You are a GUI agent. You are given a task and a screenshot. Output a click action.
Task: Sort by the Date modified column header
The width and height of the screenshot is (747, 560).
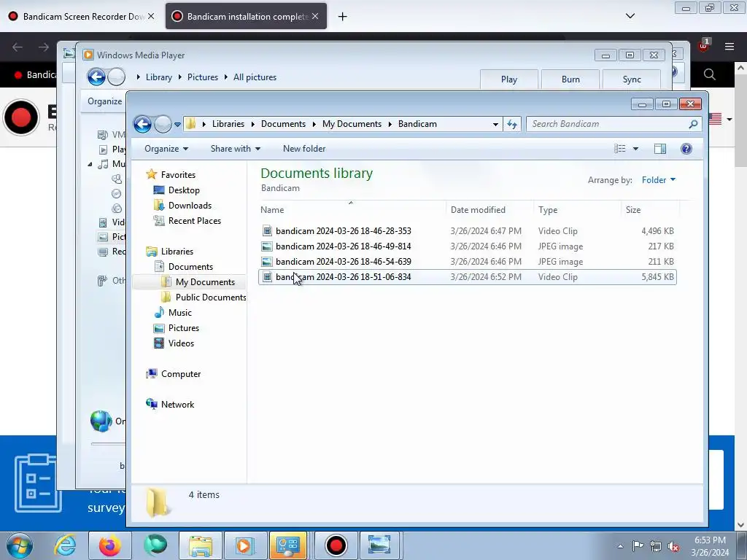coord(490,210)
